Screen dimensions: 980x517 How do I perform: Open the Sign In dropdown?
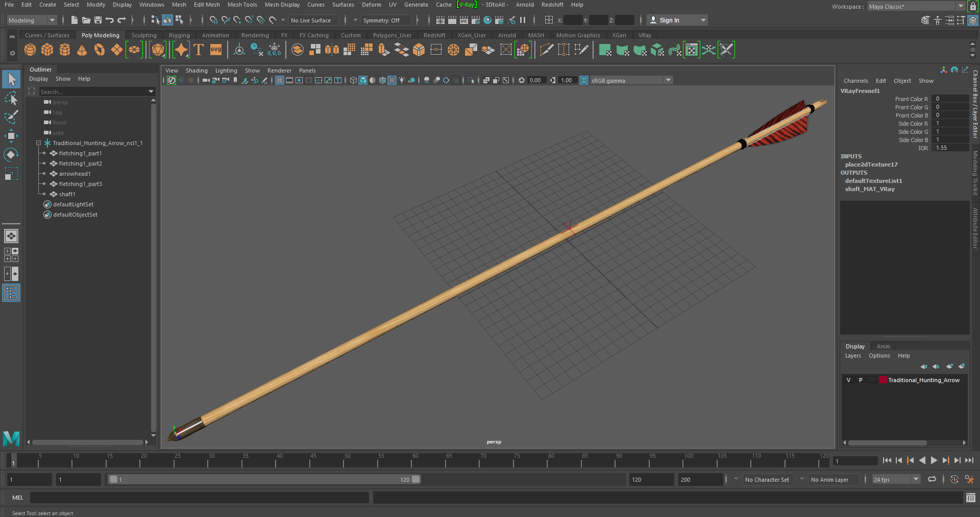point(677,20)
